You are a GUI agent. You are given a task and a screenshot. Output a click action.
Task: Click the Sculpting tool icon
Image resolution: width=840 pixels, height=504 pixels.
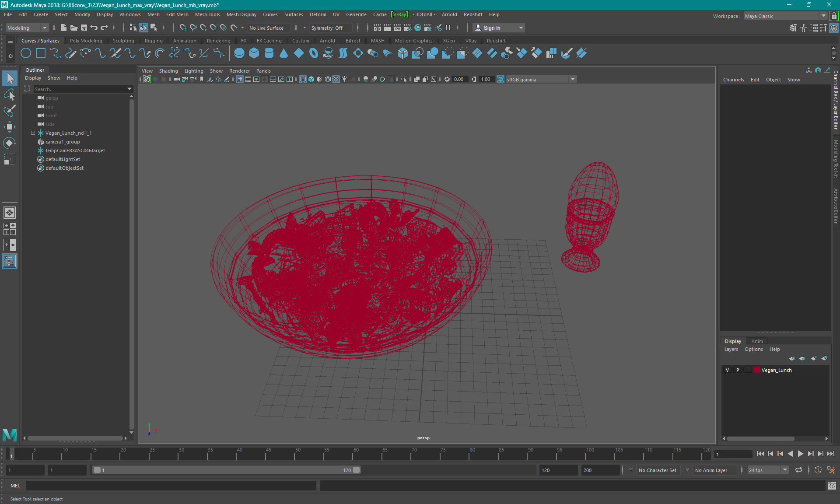click(x=122, y=40)
